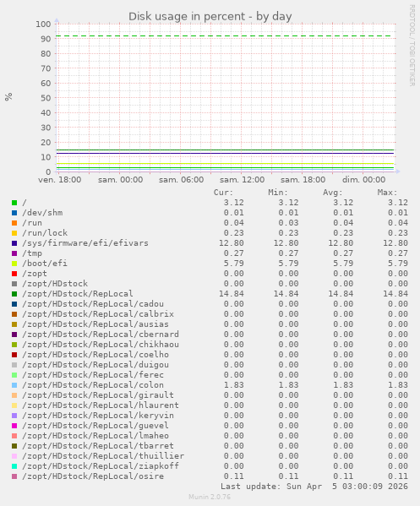Click the /zopt/HDstock/RepLocal/duigou label
420x506 pixels.
coord(95,365)
